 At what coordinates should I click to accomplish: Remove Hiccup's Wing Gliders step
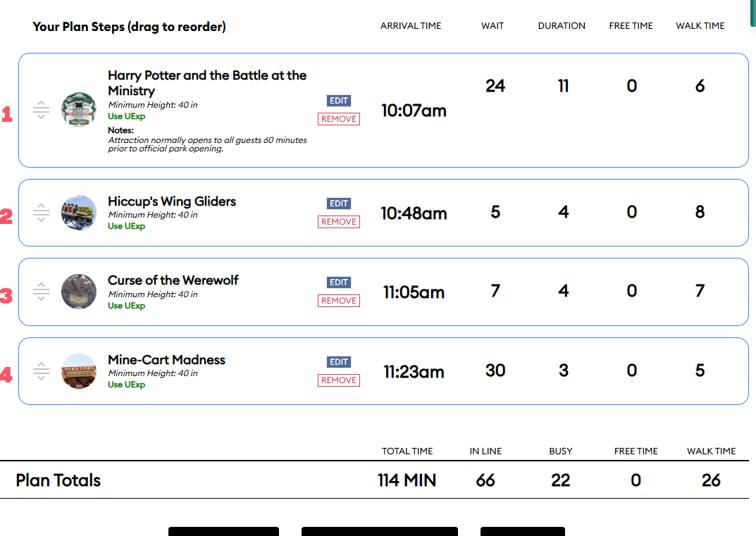point(339,222)
